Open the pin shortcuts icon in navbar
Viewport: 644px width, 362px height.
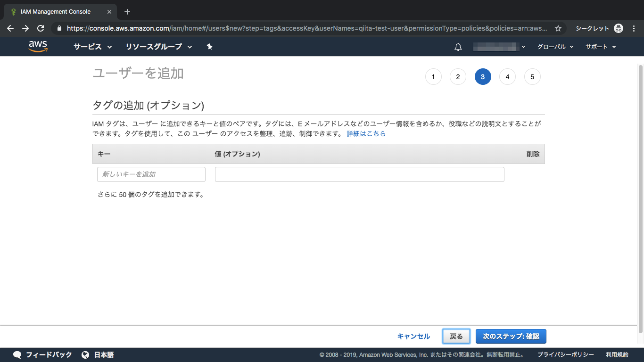[210, 47]
